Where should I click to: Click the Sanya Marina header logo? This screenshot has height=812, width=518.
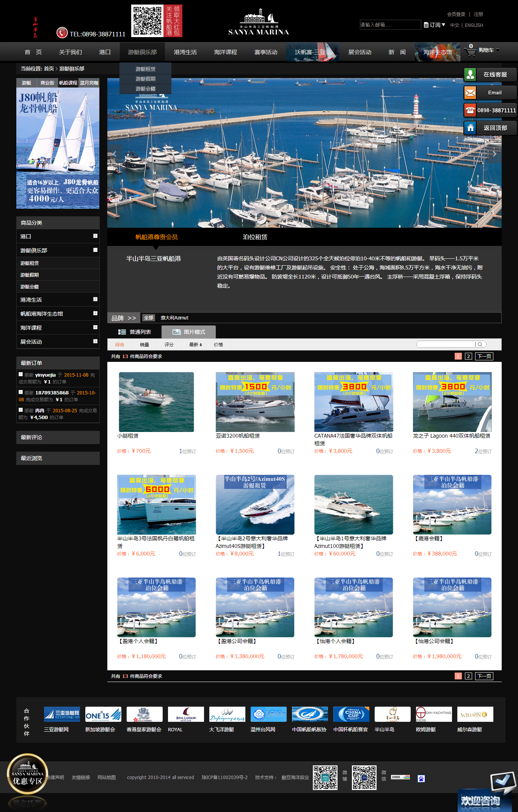click(x=259, y=22)
